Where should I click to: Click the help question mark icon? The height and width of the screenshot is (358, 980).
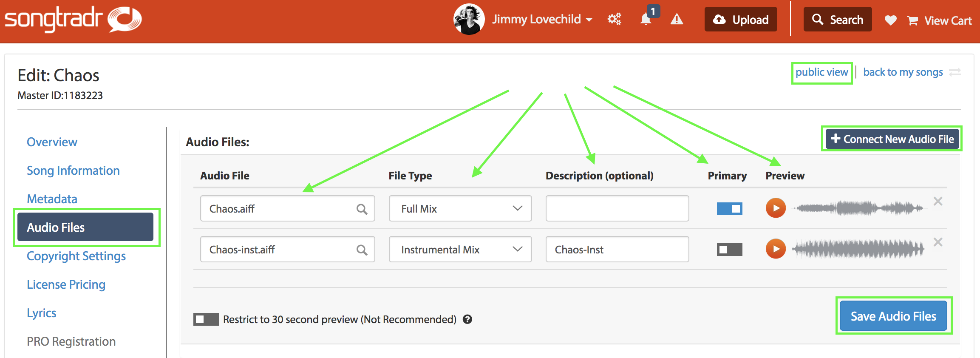(467, 319)
